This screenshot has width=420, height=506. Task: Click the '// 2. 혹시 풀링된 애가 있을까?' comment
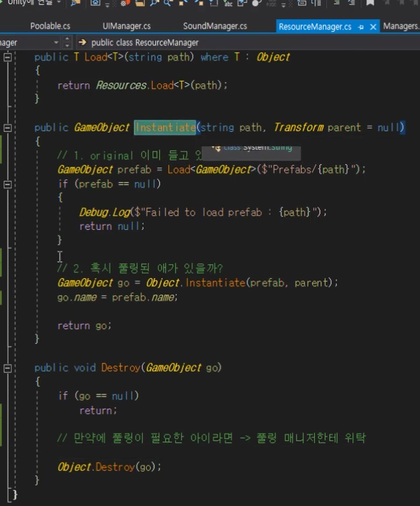click(x=140, y=268)
